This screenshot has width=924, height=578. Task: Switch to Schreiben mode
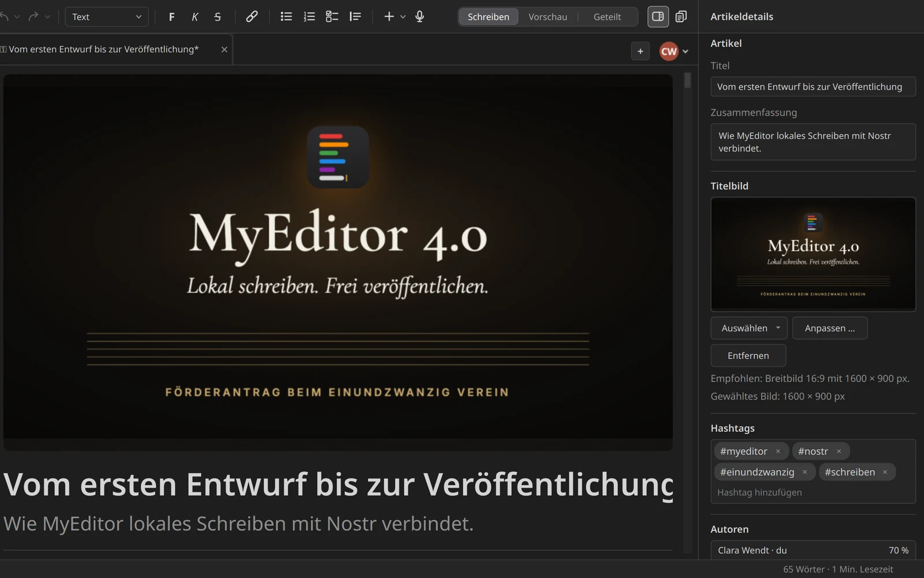(489, 17)
